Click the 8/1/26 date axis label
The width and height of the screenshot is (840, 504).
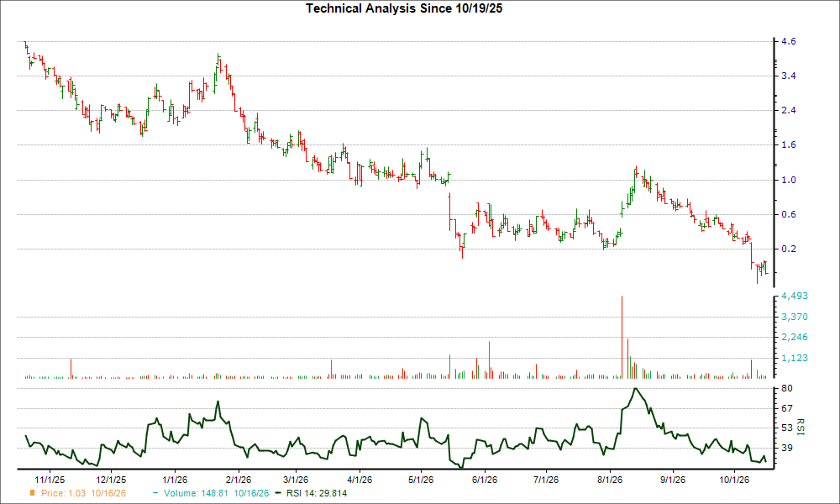pos(610,480)
